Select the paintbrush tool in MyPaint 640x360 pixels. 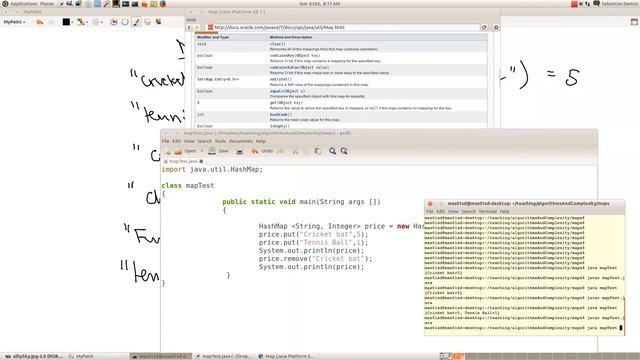(136, 22)
